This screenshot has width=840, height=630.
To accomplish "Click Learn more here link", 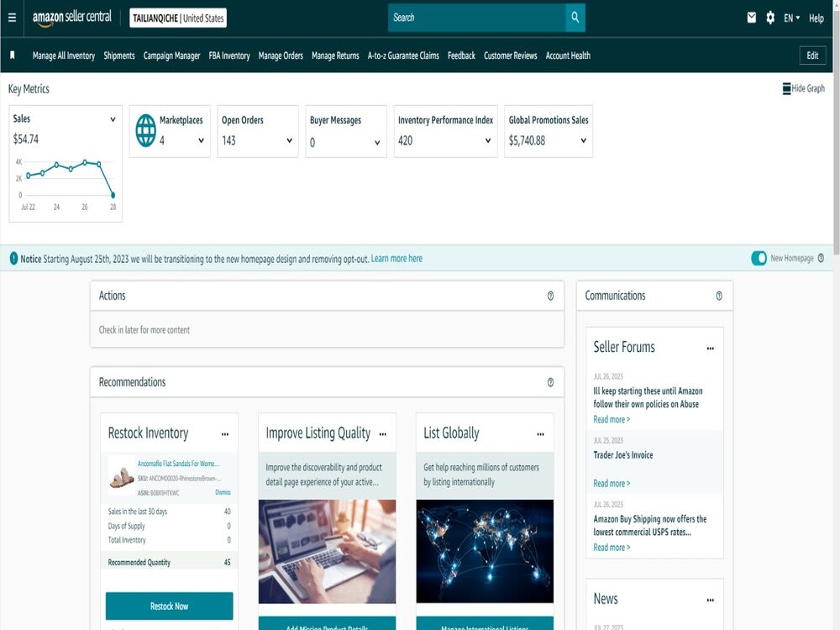I will [396, 258].
